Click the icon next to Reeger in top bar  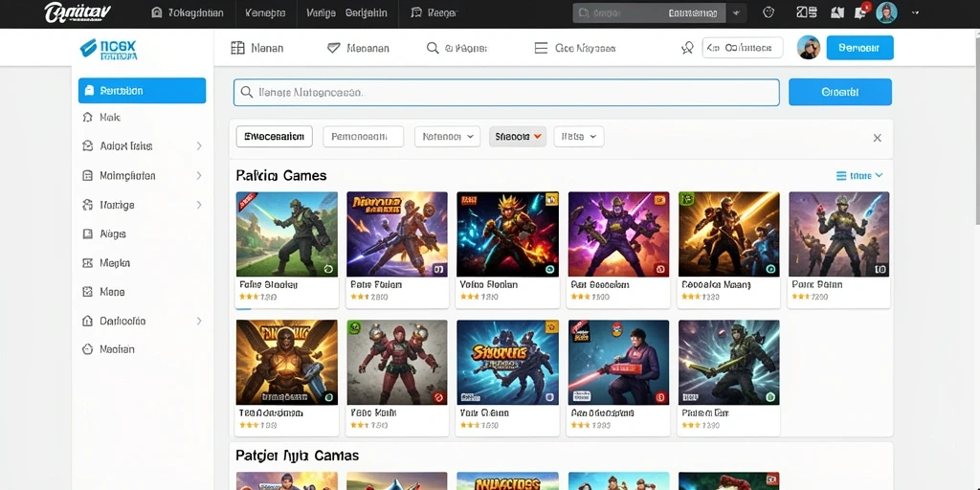click(416, 12)
